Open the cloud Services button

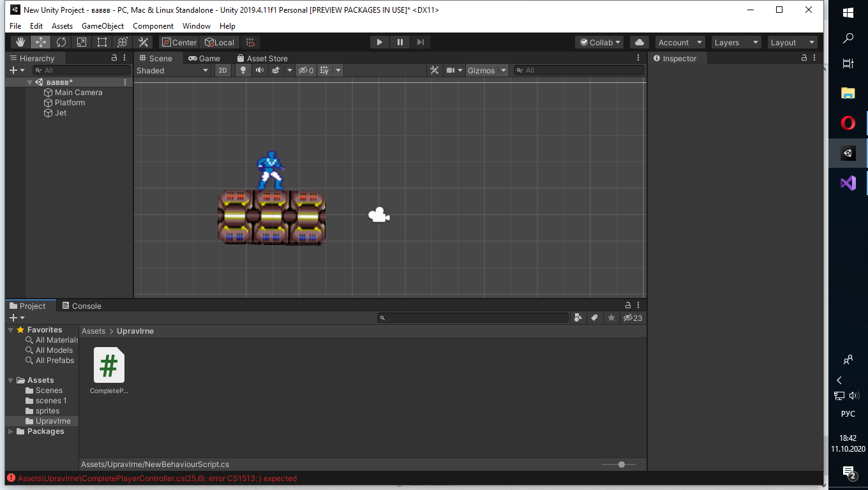point(640,42)
